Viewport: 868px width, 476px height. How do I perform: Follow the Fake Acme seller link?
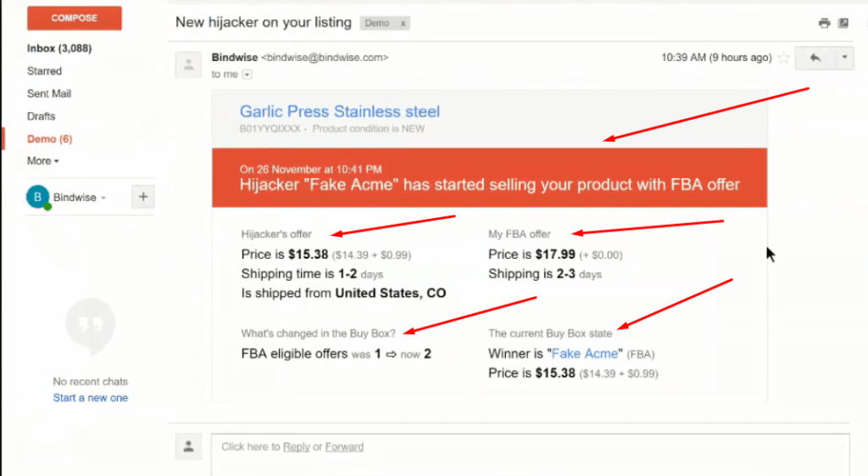coord(585,354)
